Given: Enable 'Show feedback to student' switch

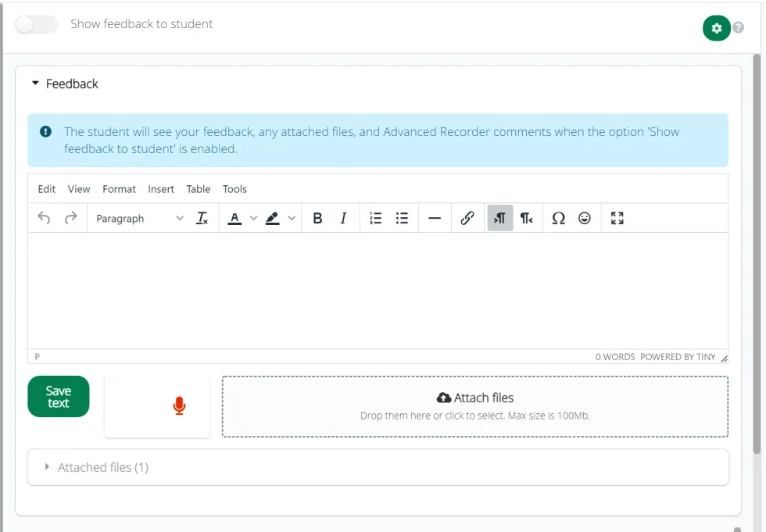Looking at the screenshot, I should click(x=37, y=24).
